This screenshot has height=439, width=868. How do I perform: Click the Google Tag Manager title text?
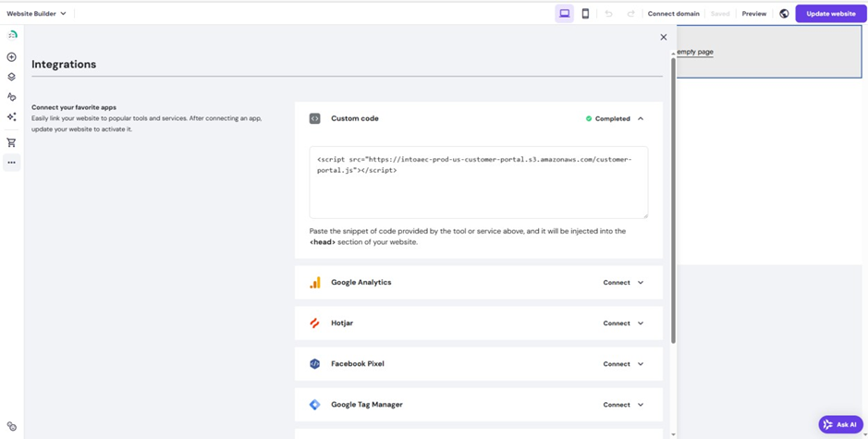point(367,405)
